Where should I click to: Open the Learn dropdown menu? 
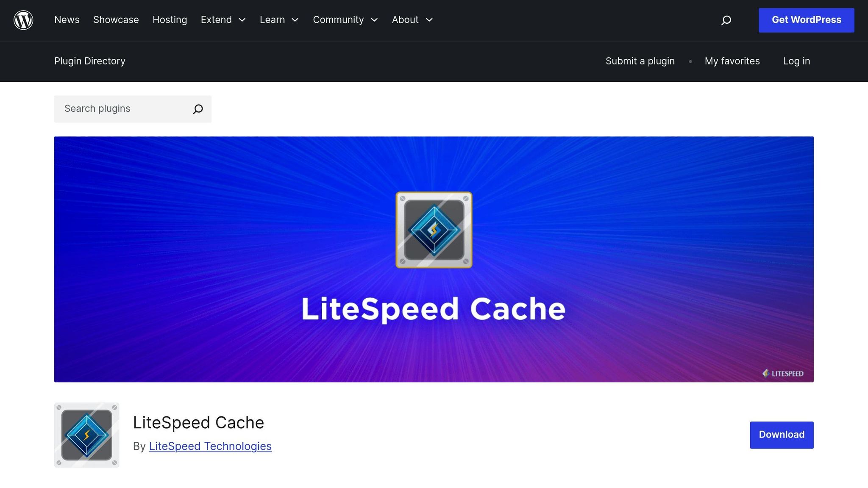click(279, 20)
